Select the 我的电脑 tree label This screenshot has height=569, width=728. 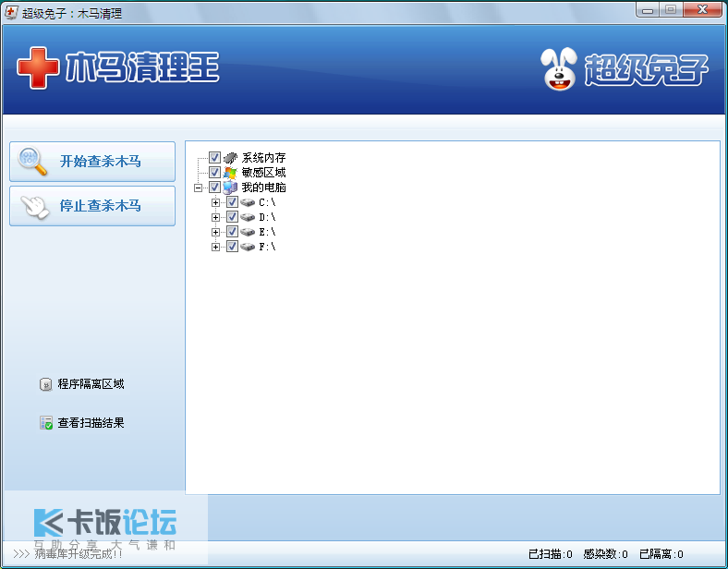pos(263,188)
